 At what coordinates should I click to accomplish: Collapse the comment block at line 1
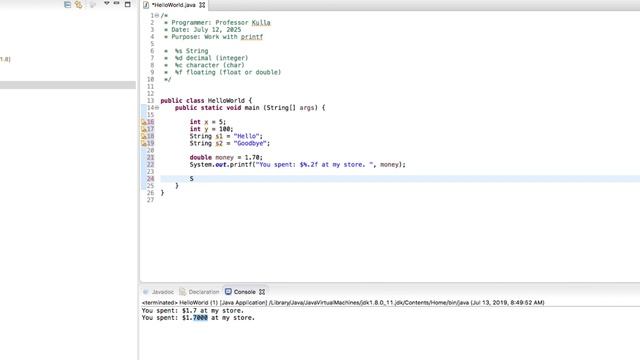(157, 16)
